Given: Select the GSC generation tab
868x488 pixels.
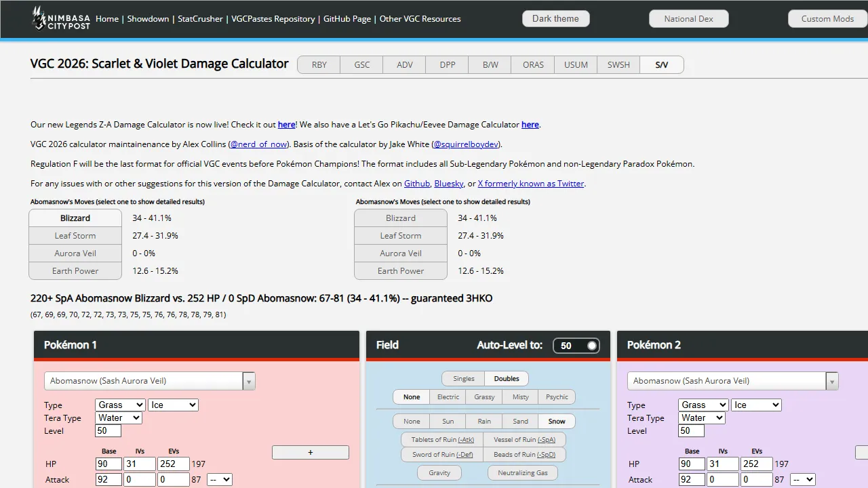Looking at the screenshot, I should tap(361, 64).
